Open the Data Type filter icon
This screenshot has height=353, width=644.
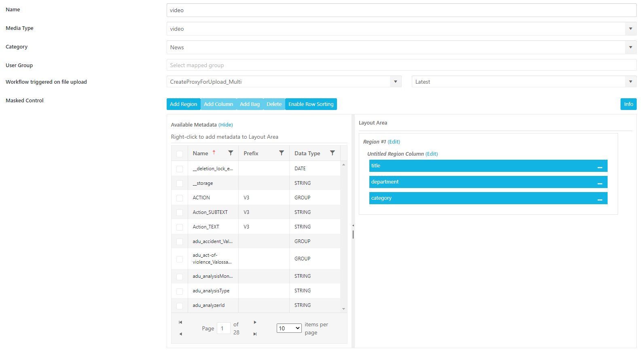[x=332, y=153]
